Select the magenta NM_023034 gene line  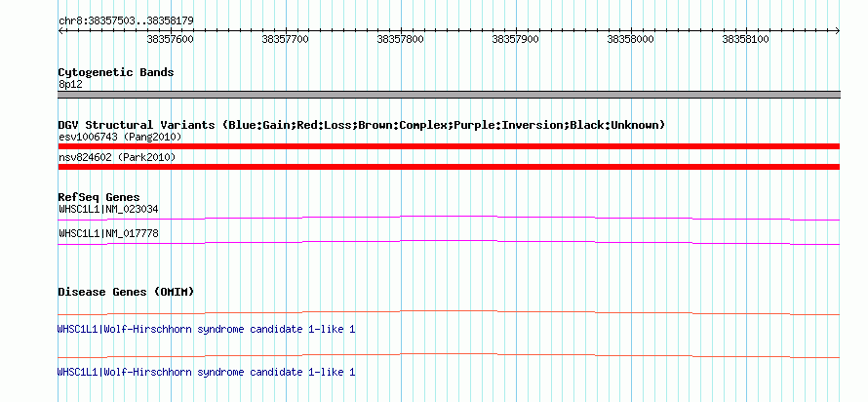click(x=449, y=218)
